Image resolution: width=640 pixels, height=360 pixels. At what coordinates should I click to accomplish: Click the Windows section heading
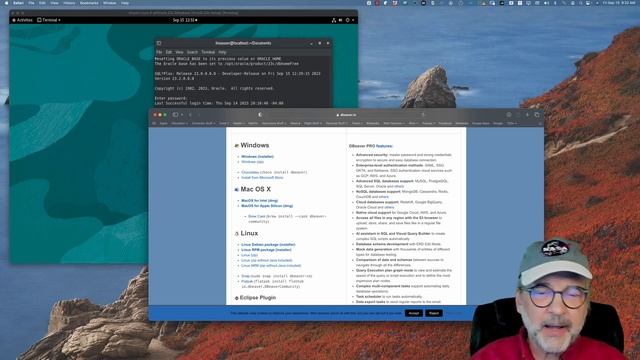point(255,145)
